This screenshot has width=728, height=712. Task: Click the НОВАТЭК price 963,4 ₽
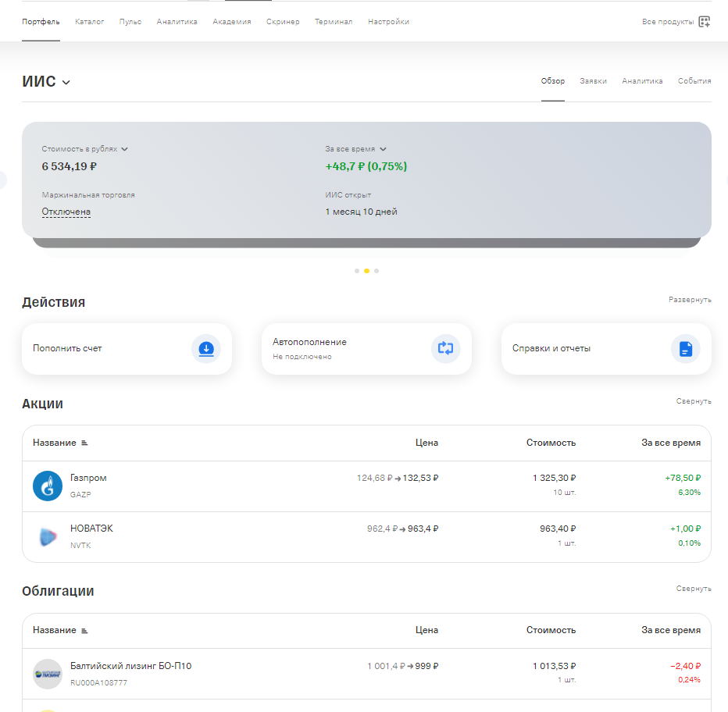pos(423,529)
